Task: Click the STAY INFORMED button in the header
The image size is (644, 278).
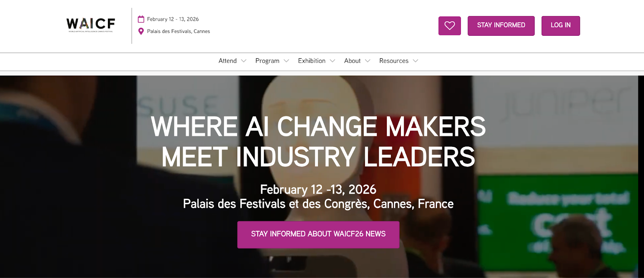Action: pos(501,25)
